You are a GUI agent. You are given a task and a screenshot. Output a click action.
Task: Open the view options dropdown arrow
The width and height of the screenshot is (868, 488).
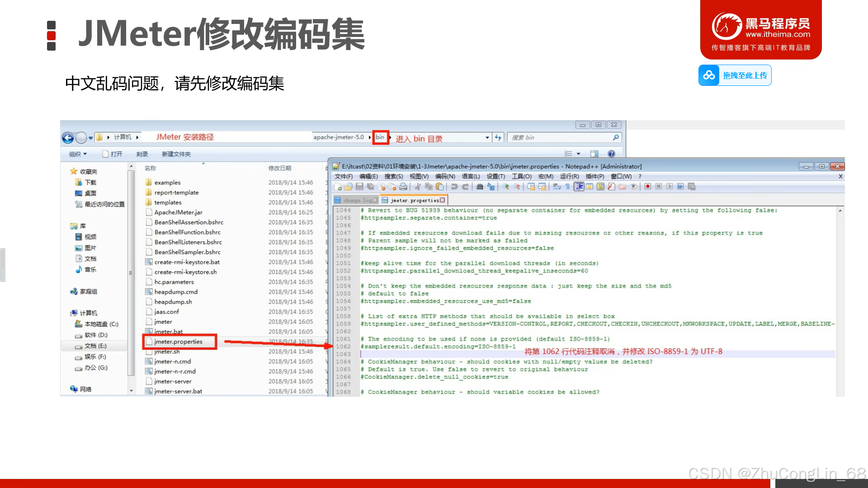[578, 154]
